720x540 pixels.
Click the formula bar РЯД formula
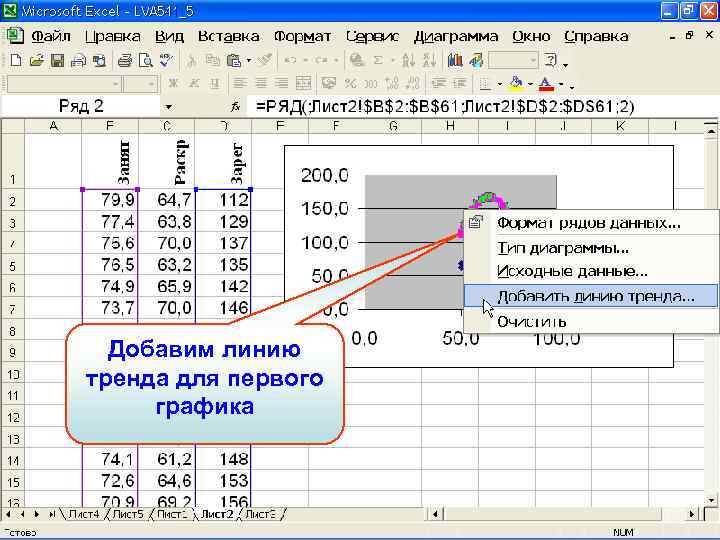tap(445, 107)
